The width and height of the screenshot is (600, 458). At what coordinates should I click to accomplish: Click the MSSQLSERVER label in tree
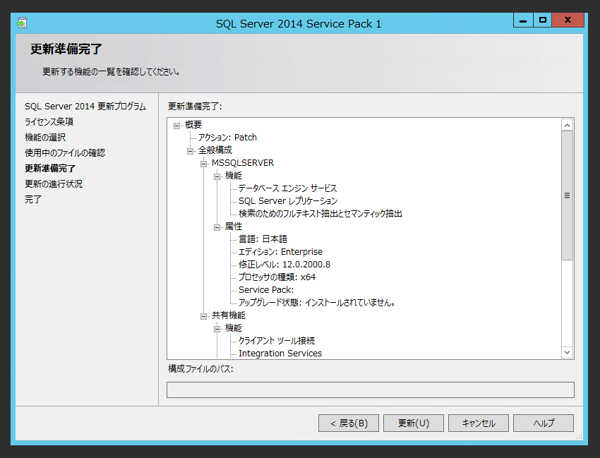pyautogui.click(x=243, y=163)
